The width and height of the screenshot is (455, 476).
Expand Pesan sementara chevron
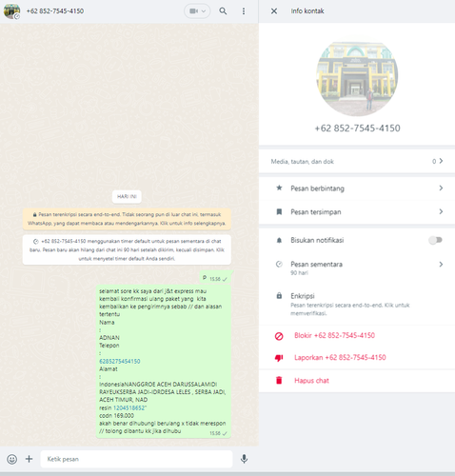[x=441, y=264]
